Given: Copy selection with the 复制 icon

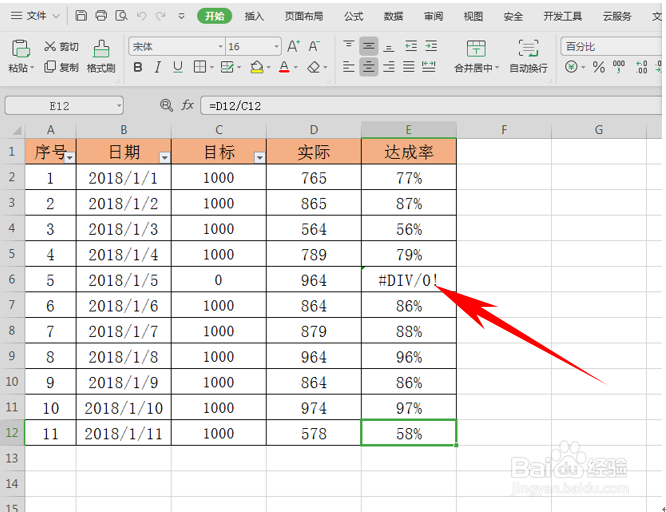Looking at the screenshot, I should click(x=50, y=67).
